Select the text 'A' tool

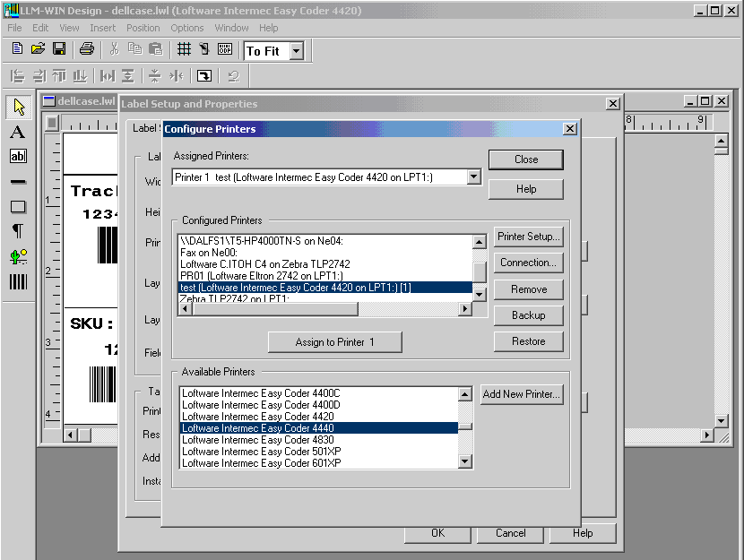tap(18, 133)
